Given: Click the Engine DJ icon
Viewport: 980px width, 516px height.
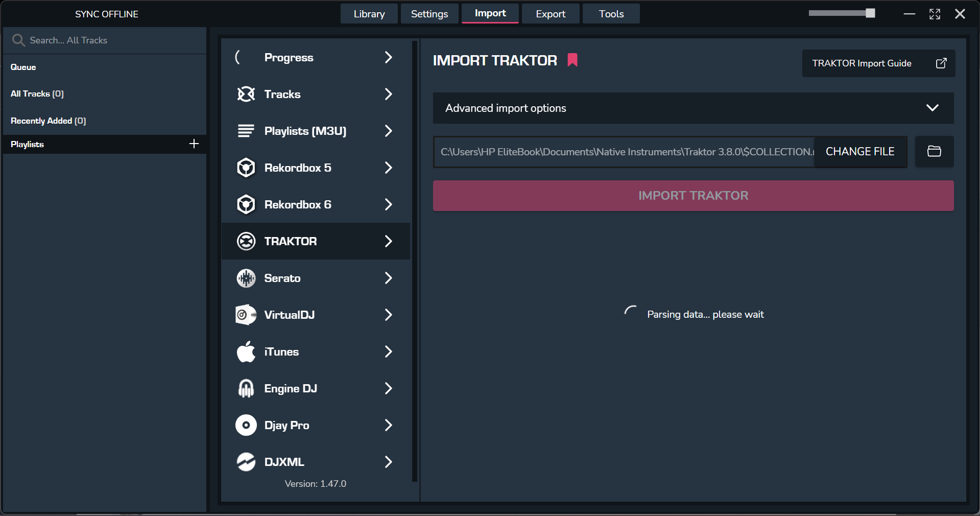Looking at the screenshot, I should click(246, 388).
